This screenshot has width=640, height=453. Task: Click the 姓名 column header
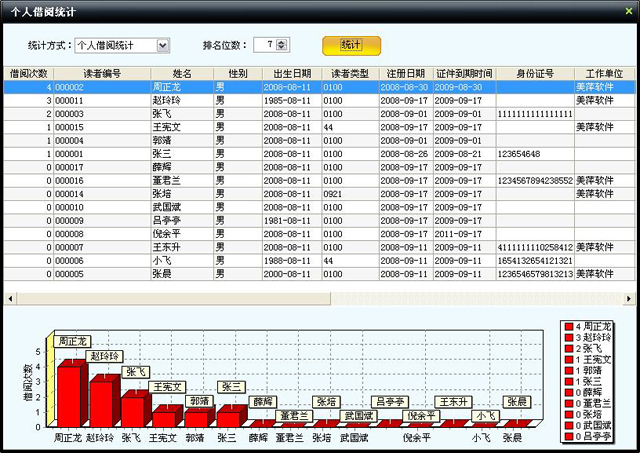click(x=181, y=74)
